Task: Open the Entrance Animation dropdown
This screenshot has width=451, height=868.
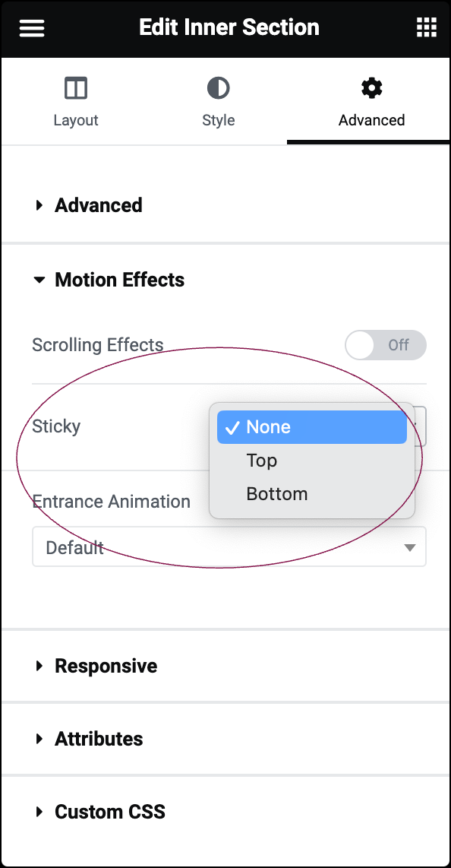Action: (229, 546)
